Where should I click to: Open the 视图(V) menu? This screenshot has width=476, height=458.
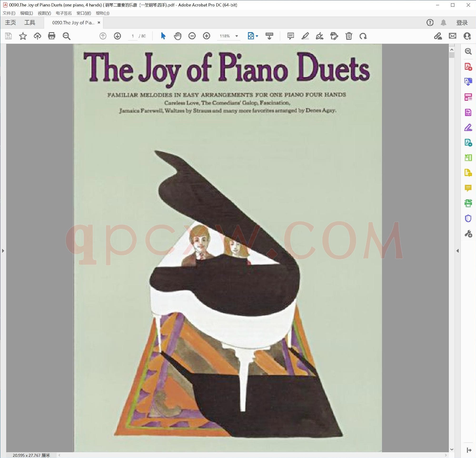44,13
